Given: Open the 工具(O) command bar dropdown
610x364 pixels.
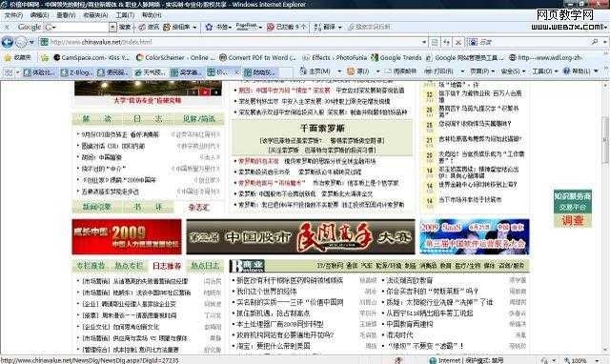Looking at the screenshot, I should coord(544,71).
